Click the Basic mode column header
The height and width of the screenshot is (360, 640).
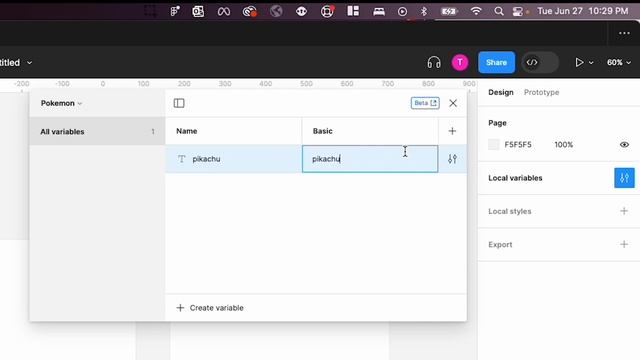click(322, 131)
